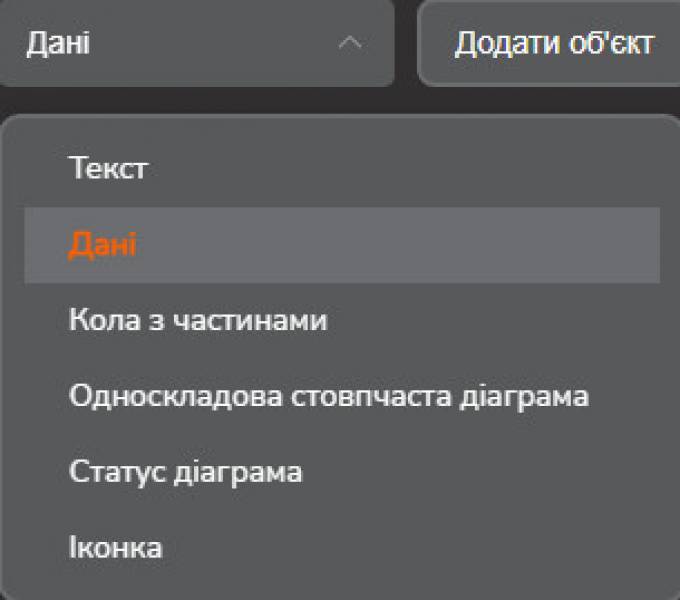Set object type to Текст
This screenshot has width=680, height=600.
pos(108,167)
